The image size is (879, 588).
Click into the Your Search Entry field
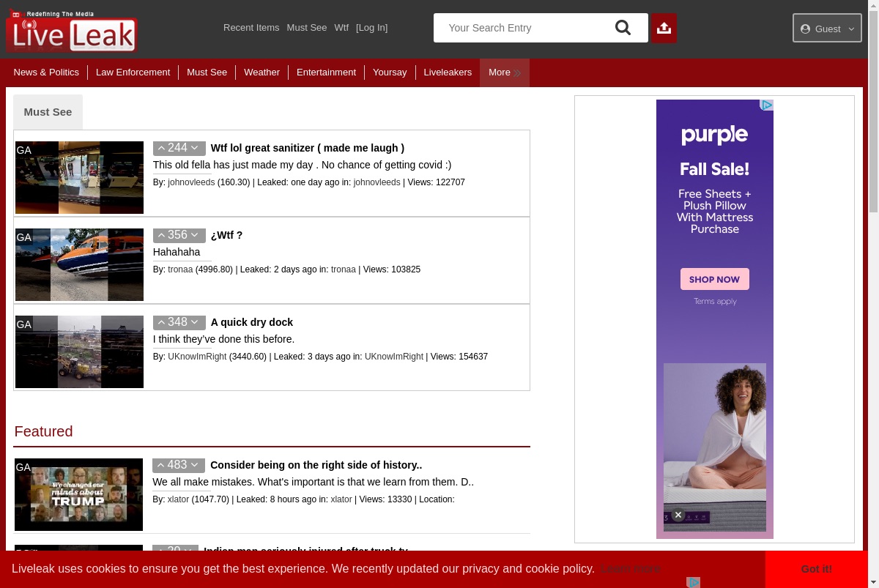click(524, 28)
